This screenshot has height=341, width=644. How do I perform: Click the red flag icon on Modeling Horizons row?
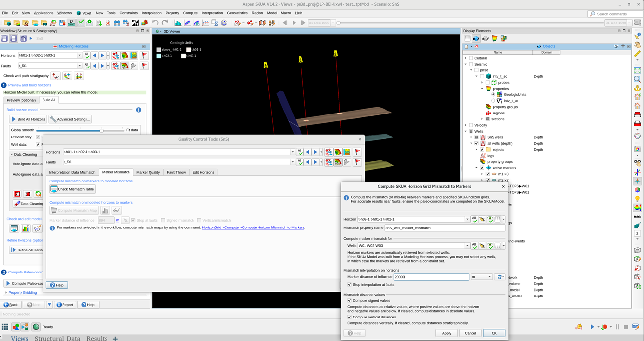tap(144, 55)
